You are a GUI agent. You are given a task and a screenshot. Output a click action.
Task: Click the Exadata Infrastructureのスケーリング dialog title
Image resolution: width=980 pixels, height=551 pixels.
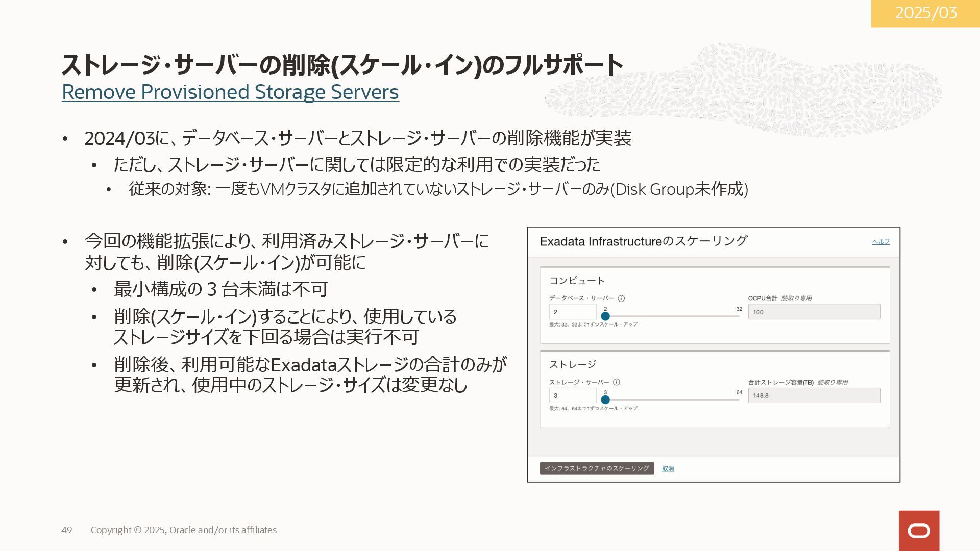[x=643, y=241]
